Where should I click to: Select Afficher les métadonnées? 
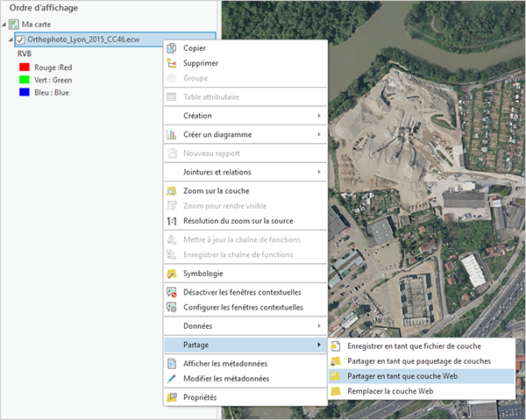[x=245, y=363]
